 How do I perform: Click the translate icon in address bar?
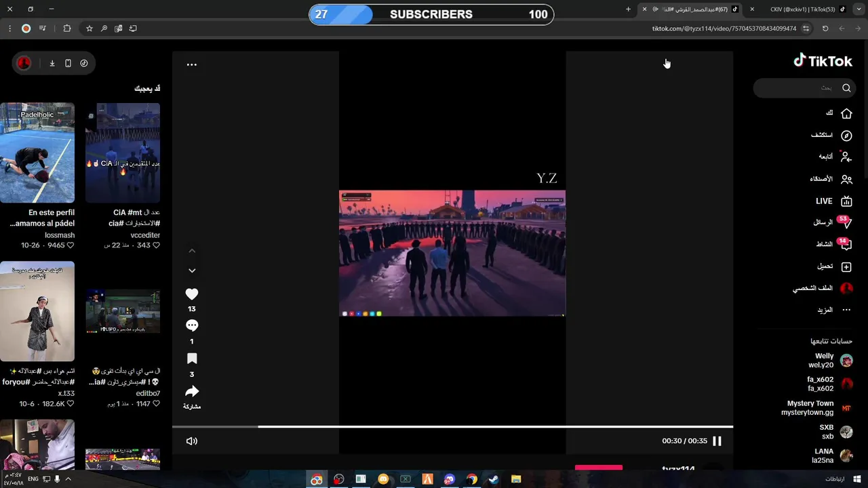tap(119, 28)
